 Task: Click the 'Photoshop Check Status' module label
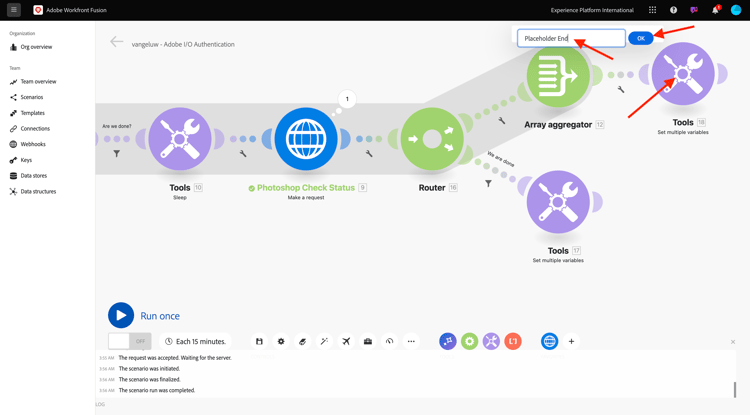pyautogui.click(x=306, y=188)
